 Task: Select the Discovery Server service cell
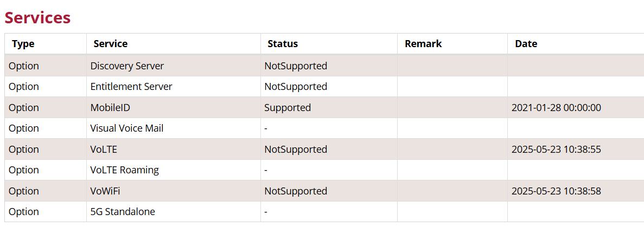(x=127, y=66)
